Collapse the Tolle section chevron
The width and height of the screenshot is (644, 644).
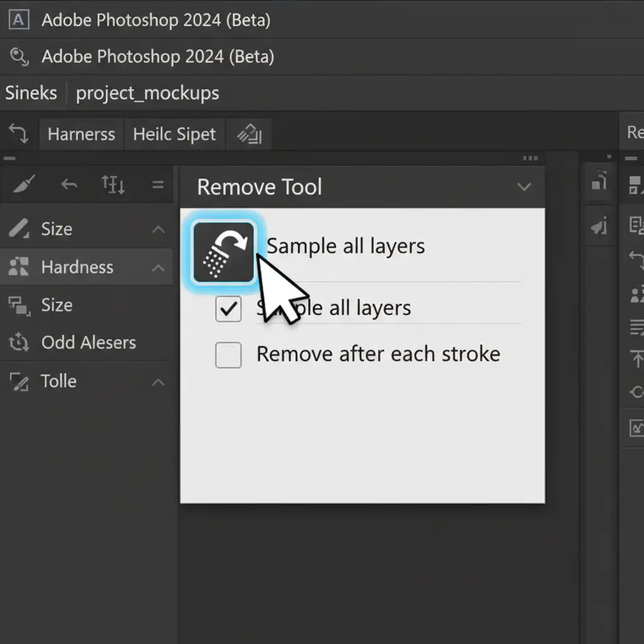pyautogui.click(x=158, y=382)
